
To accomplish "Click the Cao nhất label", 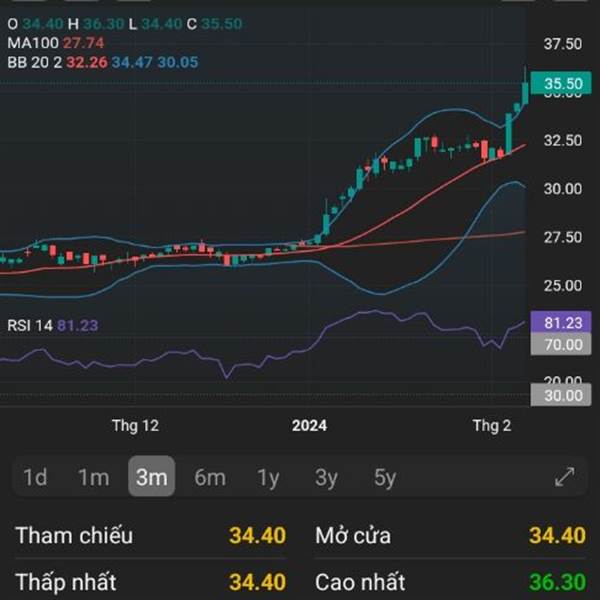I will point(360,582).
